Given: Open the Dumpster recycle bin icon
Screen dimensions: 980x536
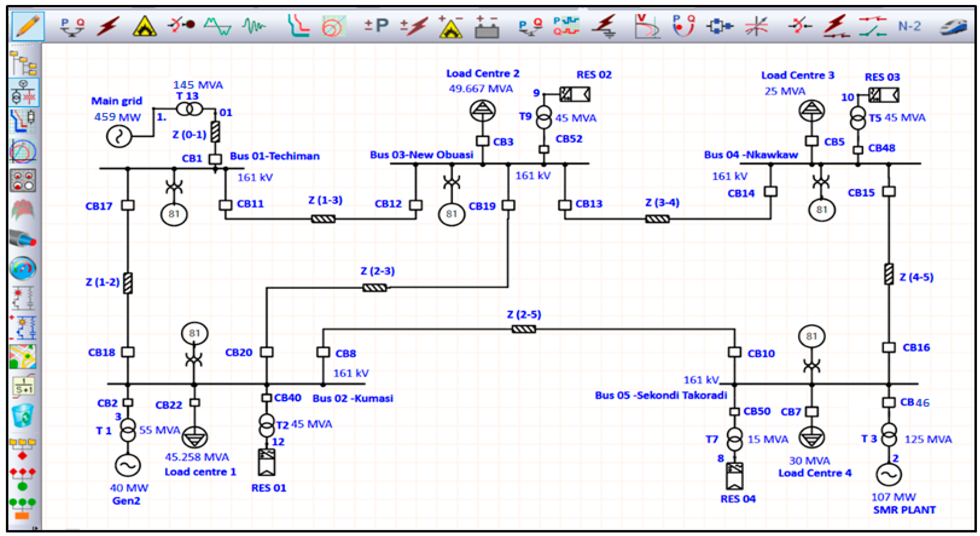Looking at the screenshot, I should pos(23,416).
